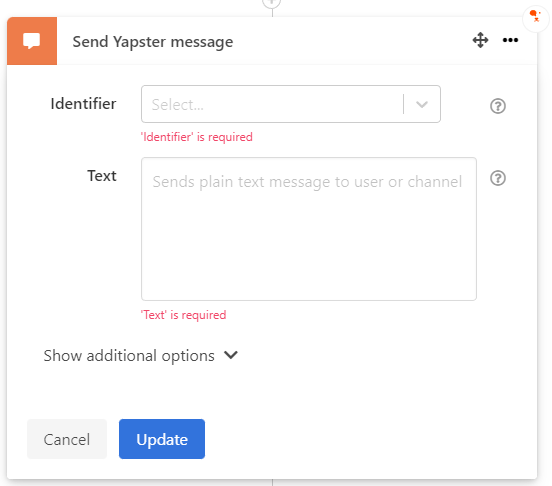
Task: Select the Send Yapster message title
Action: pos(153,42)
